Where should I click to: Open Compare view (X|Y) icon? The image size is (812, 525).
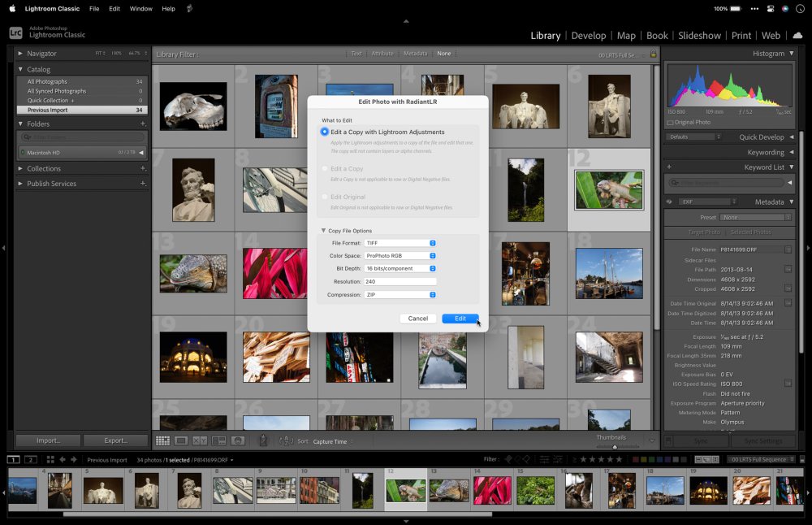pyautogui.click(x=199, y=440)
